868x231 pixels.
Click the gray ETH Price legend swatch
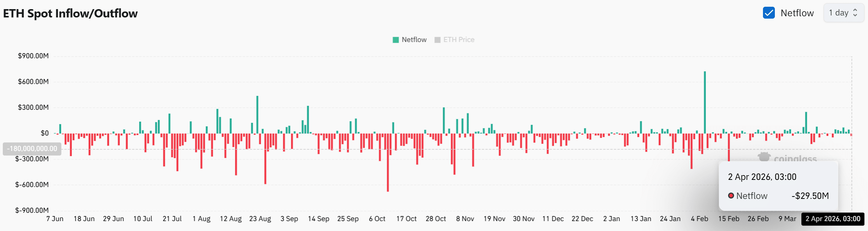click(438, 40)
